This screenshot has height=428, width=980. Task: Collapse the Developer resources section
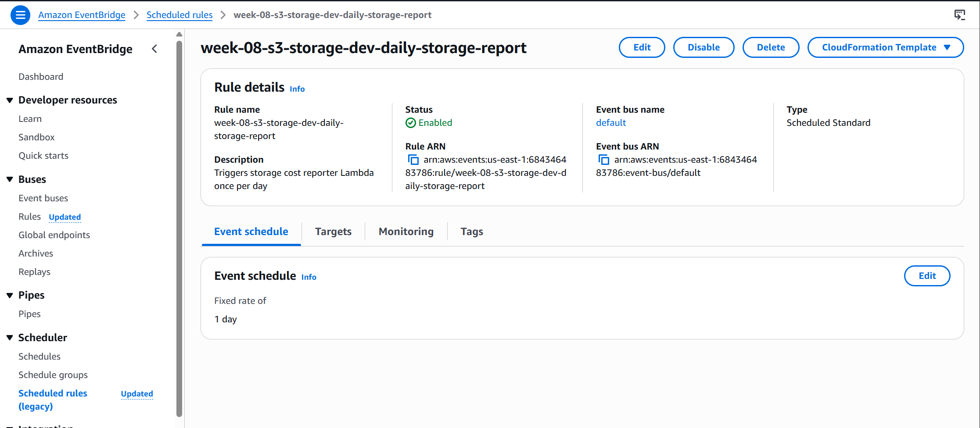pos(10,100)
